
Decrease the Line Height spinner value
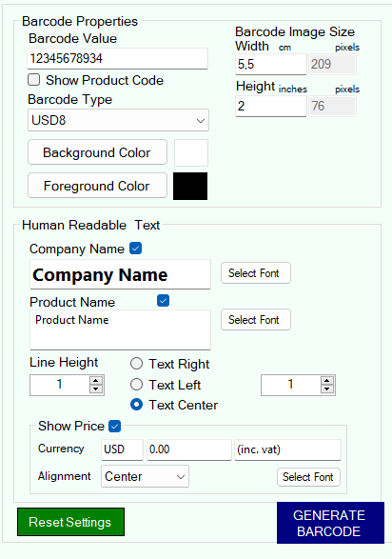point(96,389)
